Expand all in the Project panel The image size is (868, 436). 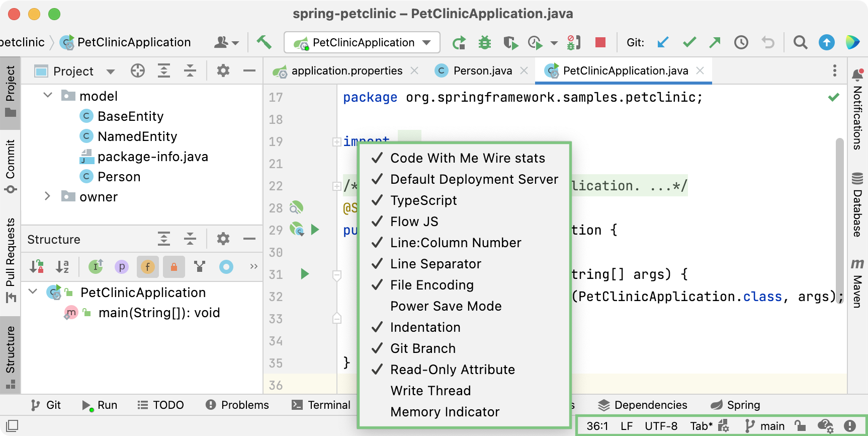tap(164, 71)
